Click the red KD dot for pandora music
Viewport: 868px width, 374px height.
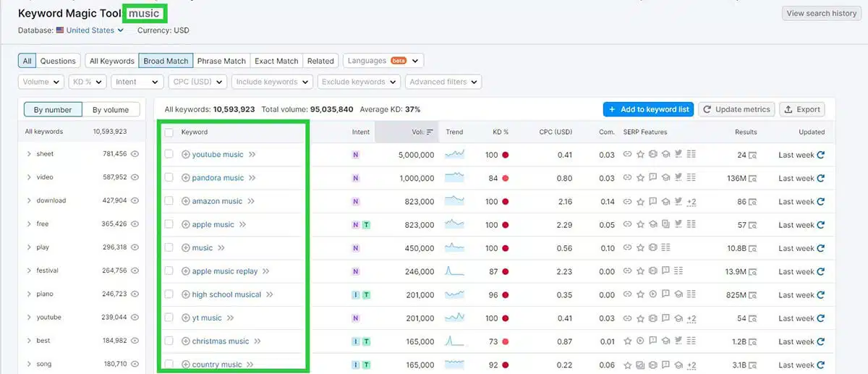tap(505, 178)
